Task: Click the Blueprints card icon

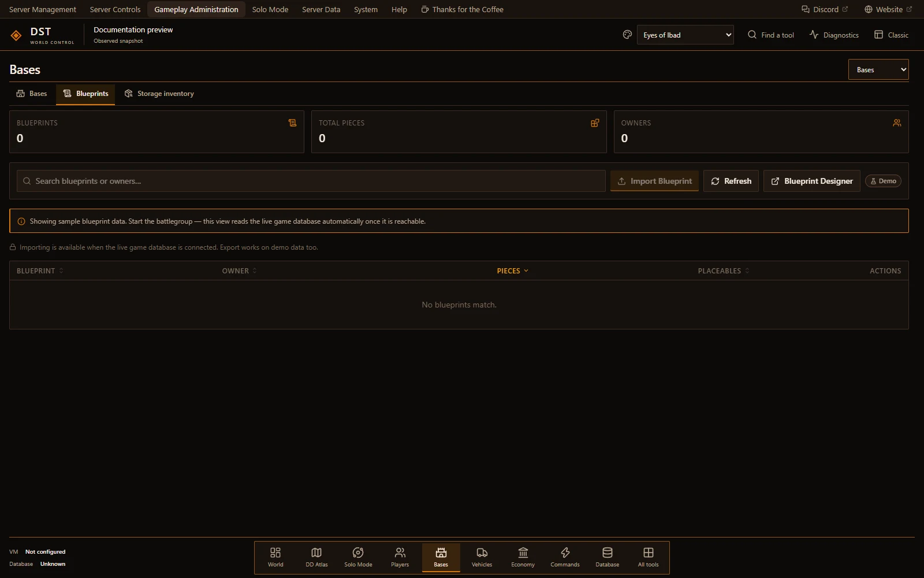Action: 292,123
